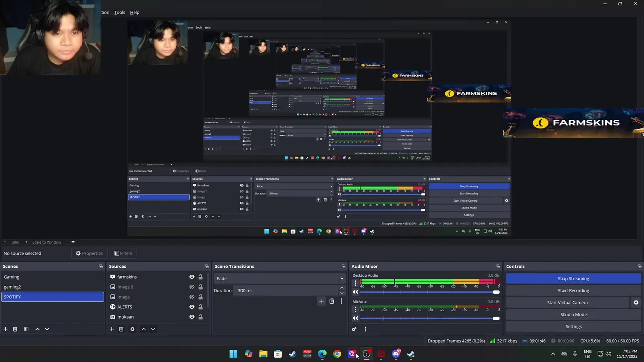Click Stop Streaming button
The height and width of the screenshot is (362, 644).
(574, 278)
